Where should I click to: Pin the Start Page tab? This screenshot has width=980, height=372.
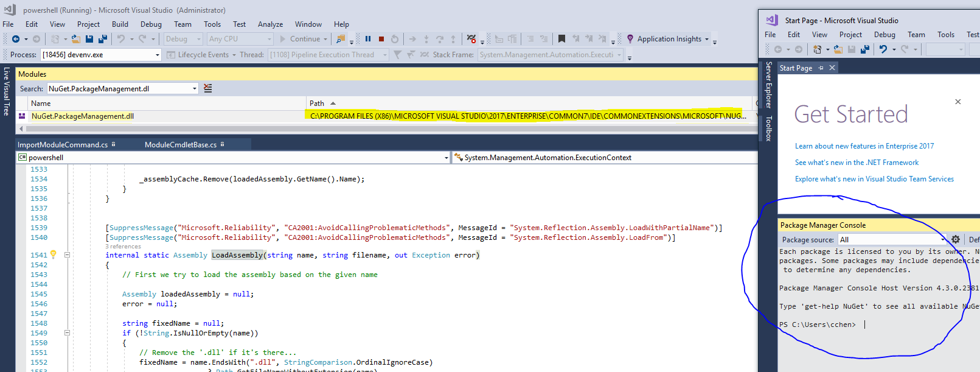(821, 68)
